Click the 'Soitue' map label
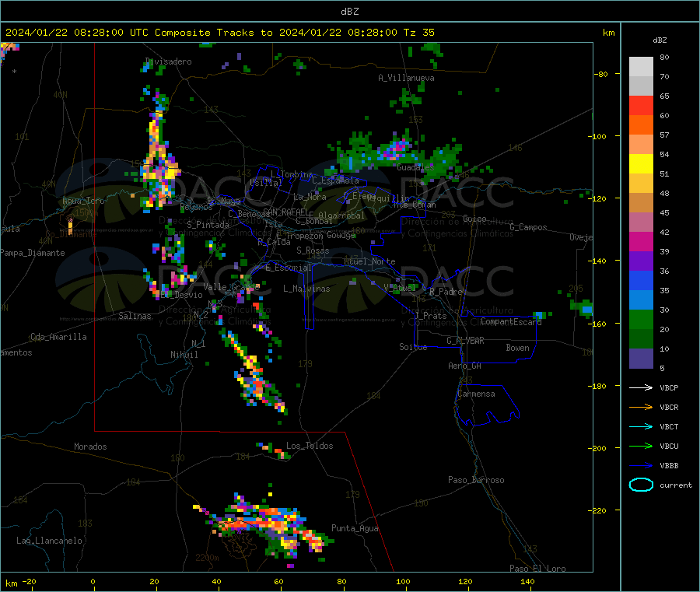This screenshot has height=592, width=700. point(413,347)
